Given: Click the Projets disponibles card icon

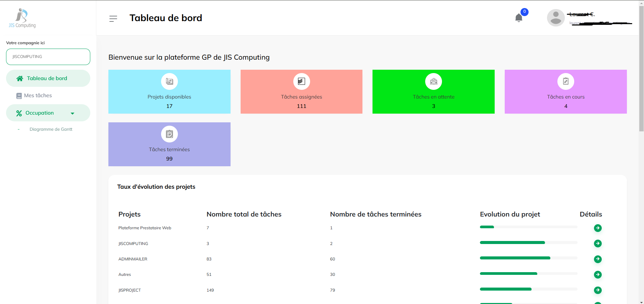Looking at the screenshot, I should pos(169,81).
